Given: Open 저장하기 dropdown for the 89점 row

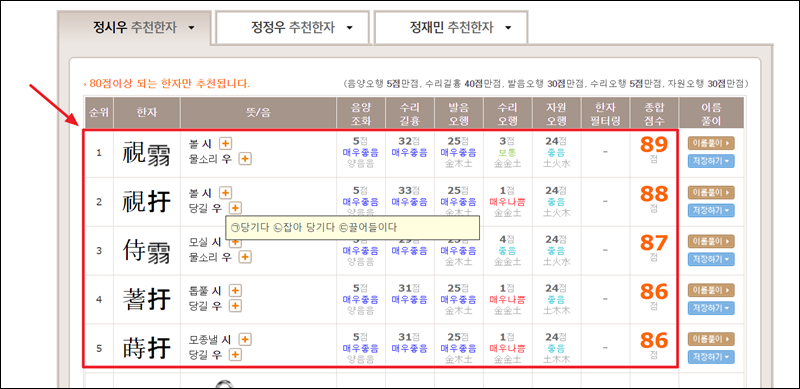Looking at the screenshot, I should tap(711, 161).
